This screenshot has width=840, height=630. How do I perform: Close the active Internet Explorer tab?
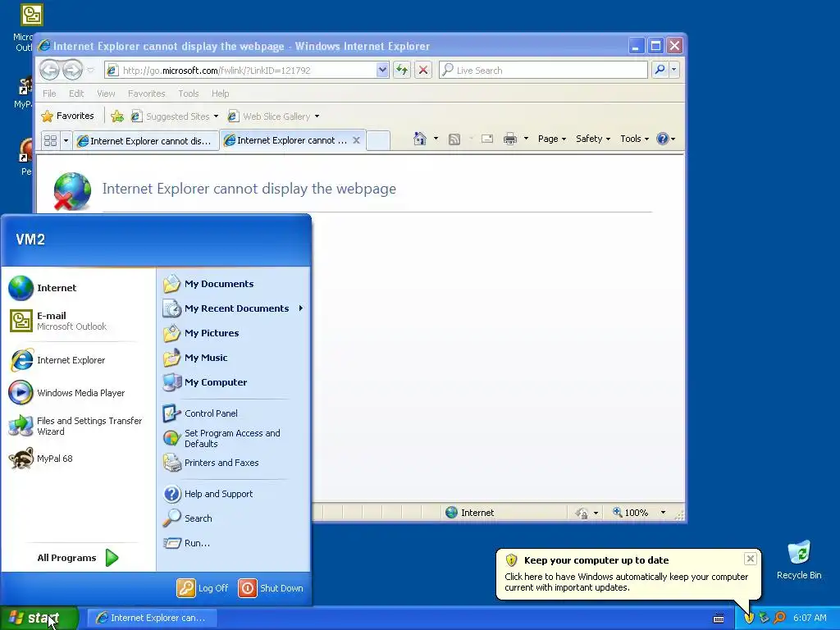click(x=356, y=140)
